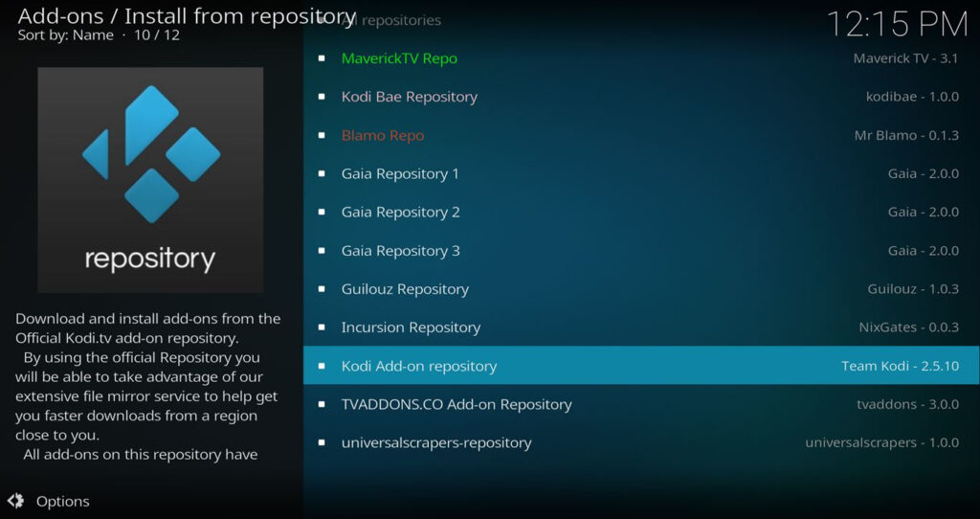980x519 pixels.
Task: Click the 'Mr Blamo - 0.1.3' version text
Action: coord(906,135)
